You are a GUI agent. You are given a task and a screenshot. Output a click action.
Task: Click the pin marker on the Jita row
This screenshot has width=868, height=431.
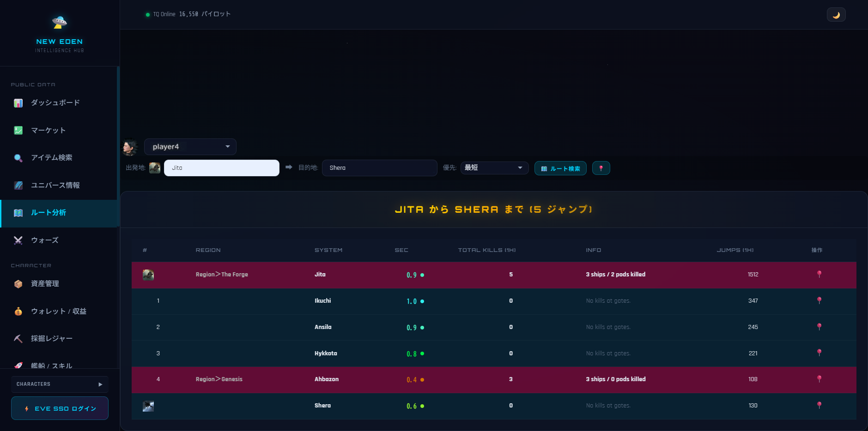point(819,274)
